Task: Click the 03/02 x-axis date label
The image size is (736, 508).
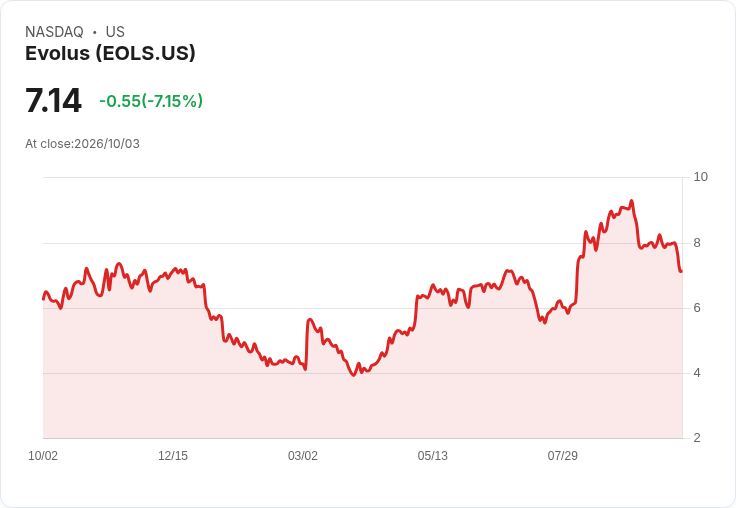Action: coord(303,456)
